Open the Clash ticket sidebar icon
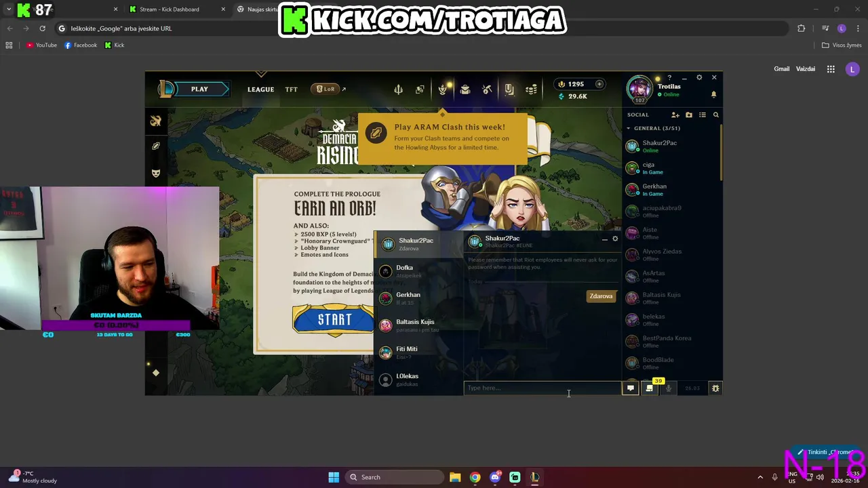Viewport: 868px width, 488px height. (x=156, y=146)
